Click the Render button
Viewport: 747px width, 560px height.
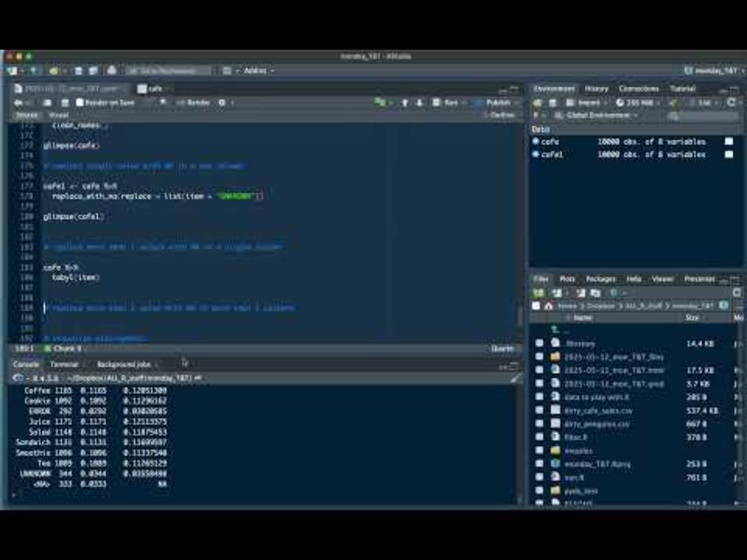click(193, 102)
